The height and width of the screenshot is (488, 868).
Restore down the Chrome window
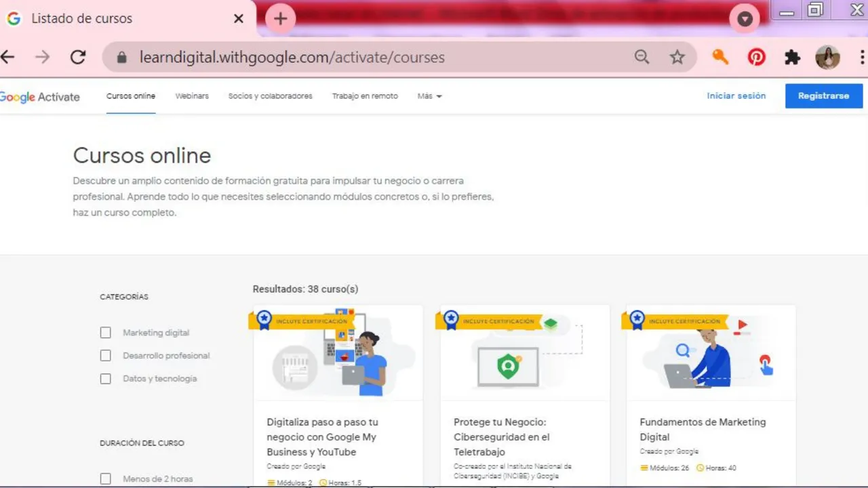816,10
